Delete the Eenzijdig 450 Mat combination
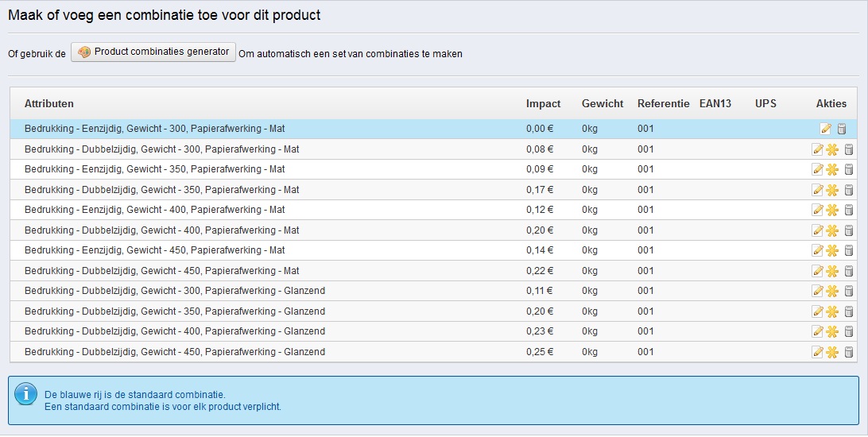The height and width of the screenshot is (437, 868). tap(848, 250)
